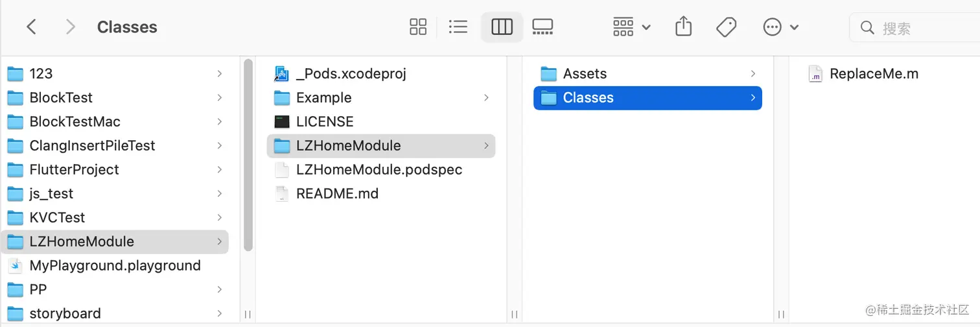
Task: Go back with the left arrow button
Action: pyautogui.click(x=31, y=27)
